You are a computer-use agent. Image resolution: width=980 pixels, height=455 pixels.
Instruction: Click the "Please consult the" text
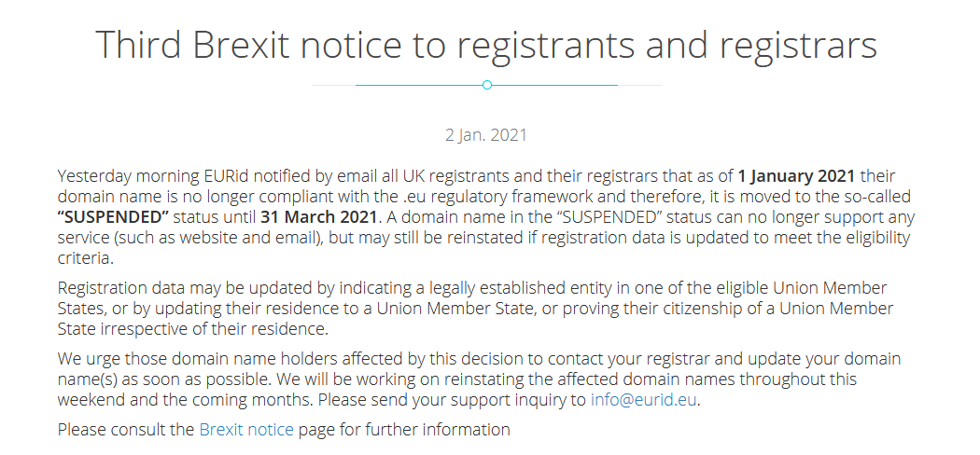click(126, 430)
